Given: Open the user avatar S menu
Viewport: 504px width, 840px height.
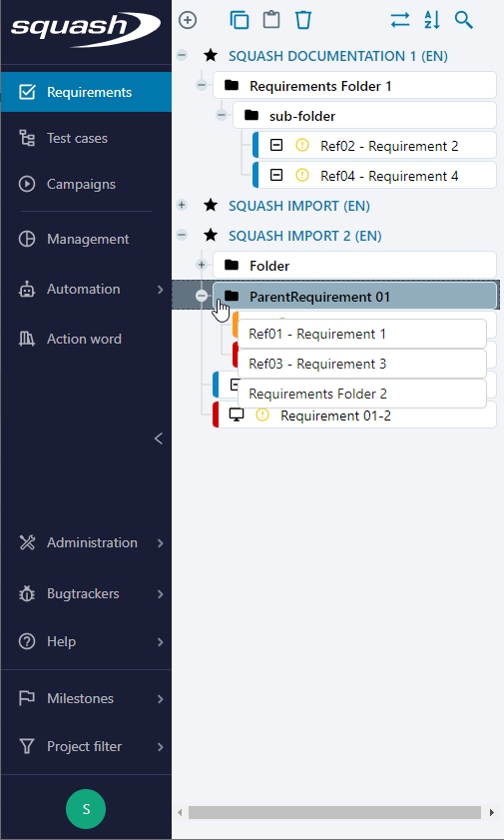Looking at the screenshot, I should click(x=86, y=809).
